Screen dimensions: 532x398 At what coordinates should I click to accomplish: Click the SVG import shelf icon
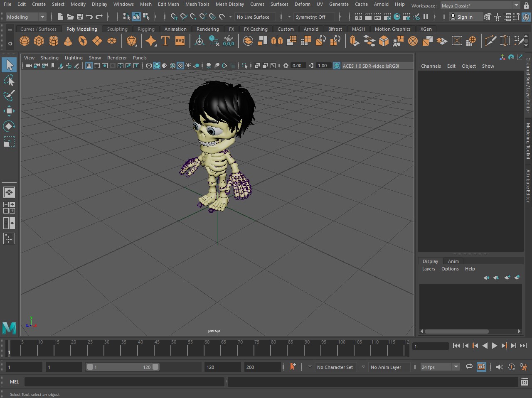180,41
